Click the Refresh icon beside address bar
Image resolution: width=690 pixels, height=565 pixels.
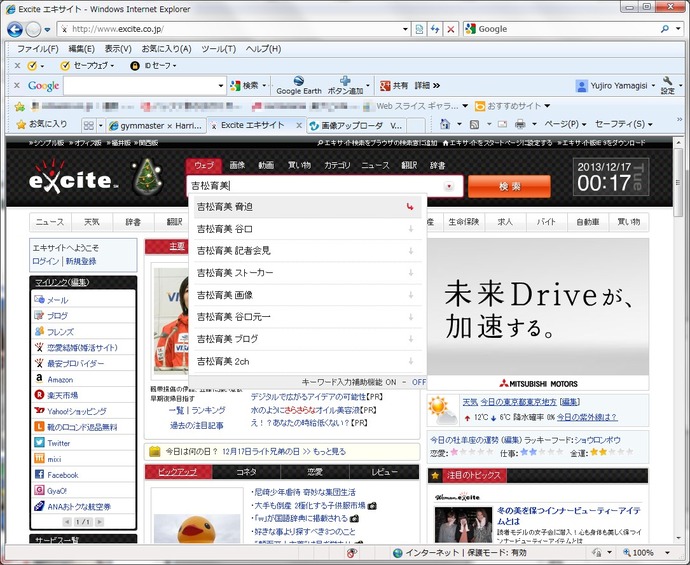435,29
